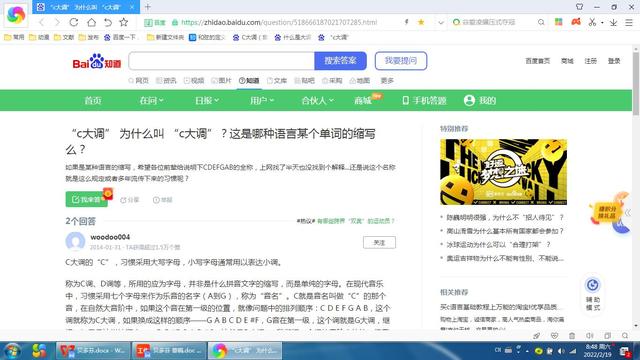The image size is (640, 360).
Task: Expand the '日报' dropdown in green bar
Action: pyautogui.click(x=207, y=100)
